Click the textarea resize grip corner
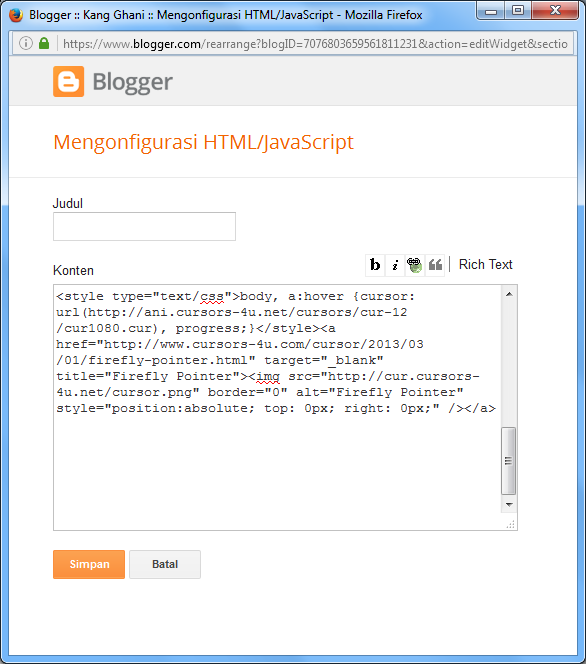The width and height of the screenshot is (586, 664). [511, 524]
